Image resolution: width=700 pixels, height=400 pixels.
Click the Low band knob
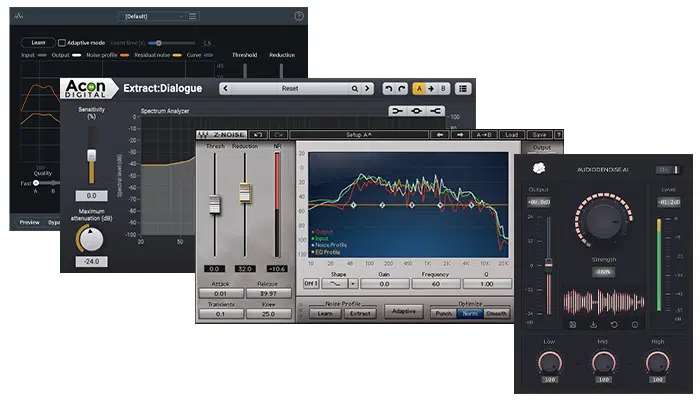[550, 363]
